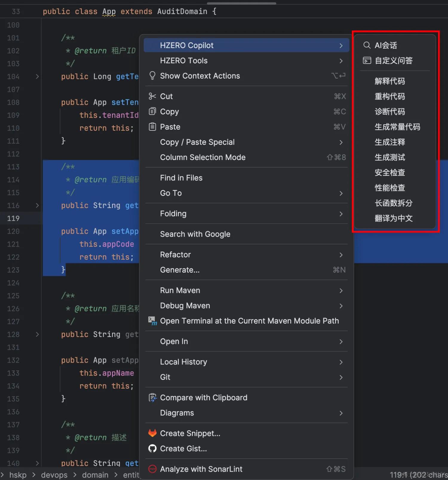This screenshot has height=480, width=448.
Task: Expand the Local History submenu arrow
Action: pyautogui.click(x=341, y=362)
